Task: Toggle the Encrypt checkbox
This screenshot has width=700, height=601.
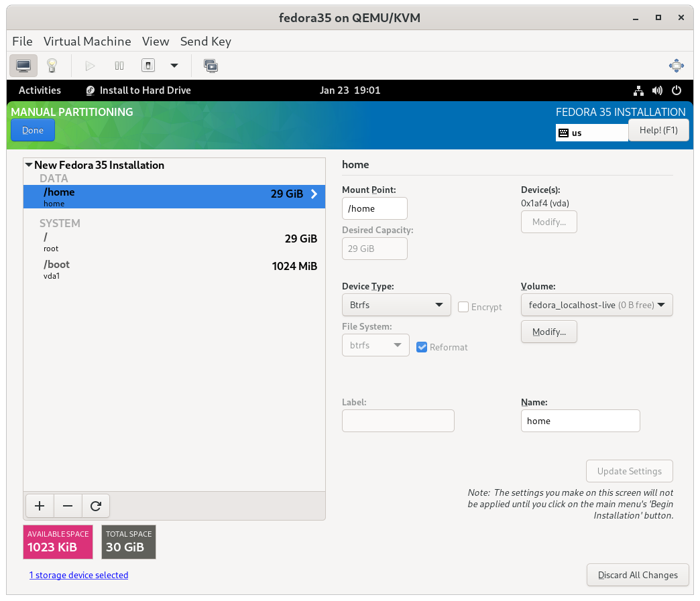Action: [x=463, y=307]
